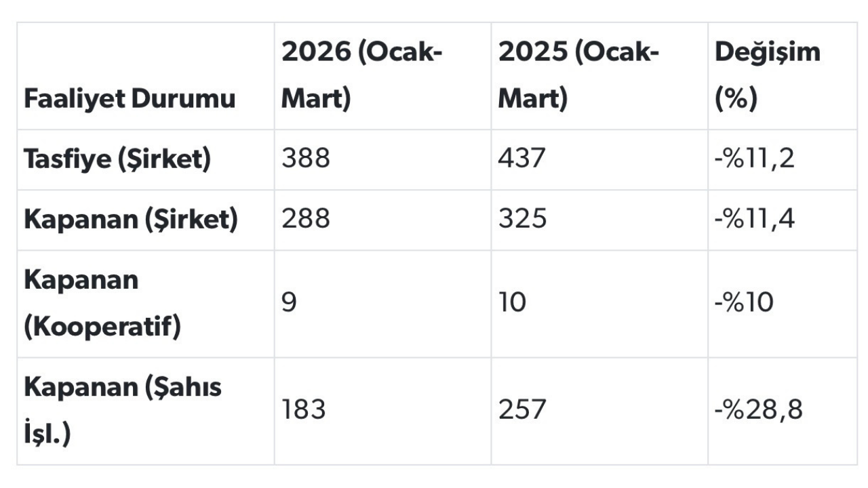Select the cell showing 288
Viewport: 868px width, 488px height.
click(306, 220)
